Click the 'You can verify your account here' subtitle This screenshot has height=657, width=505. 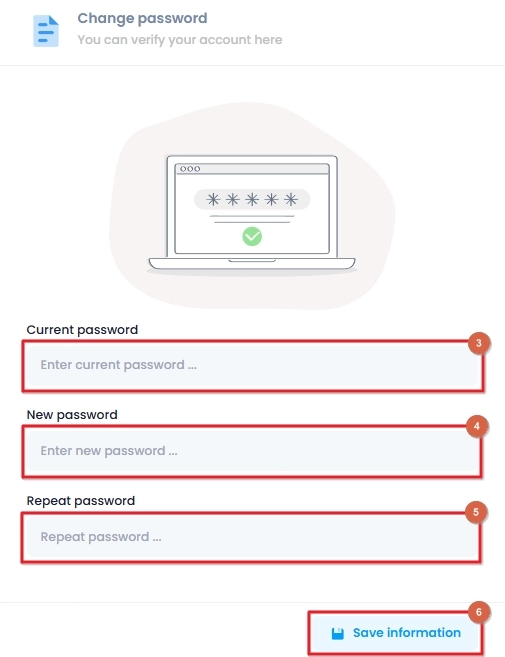pos(180,40)
